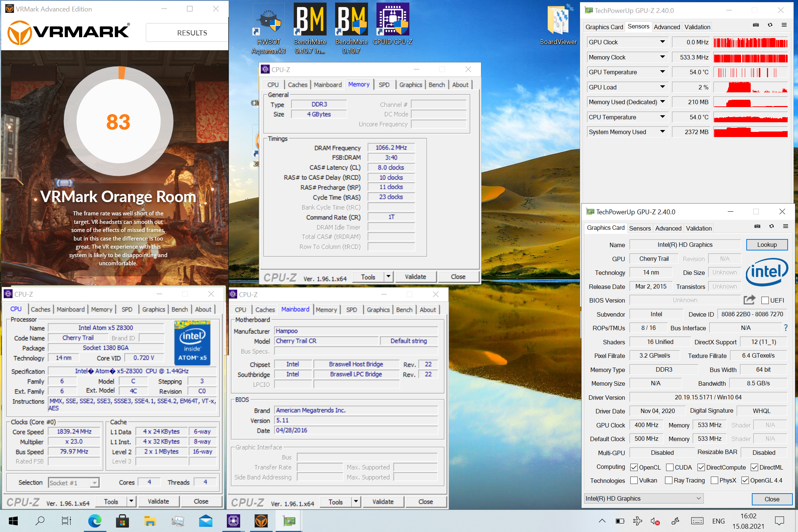Open Bench tab in CPU-Z Memory window

coord(437,85)
